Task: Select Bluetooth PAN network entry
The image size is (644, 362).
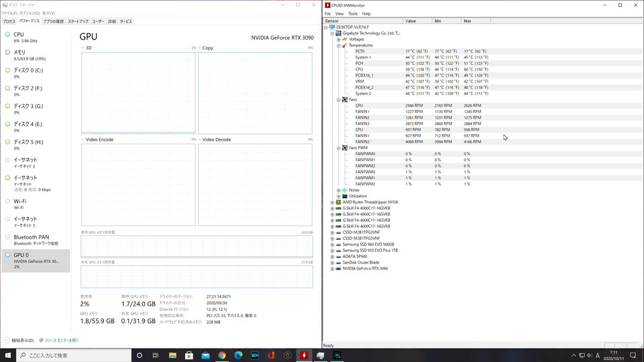Action: click(x=36, y=240)
